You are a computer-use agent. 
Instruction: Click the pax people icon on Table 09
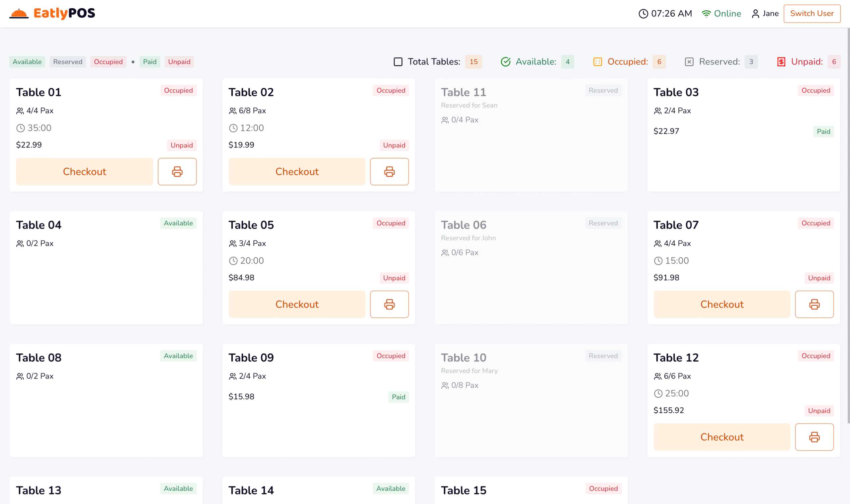(233, 376)
